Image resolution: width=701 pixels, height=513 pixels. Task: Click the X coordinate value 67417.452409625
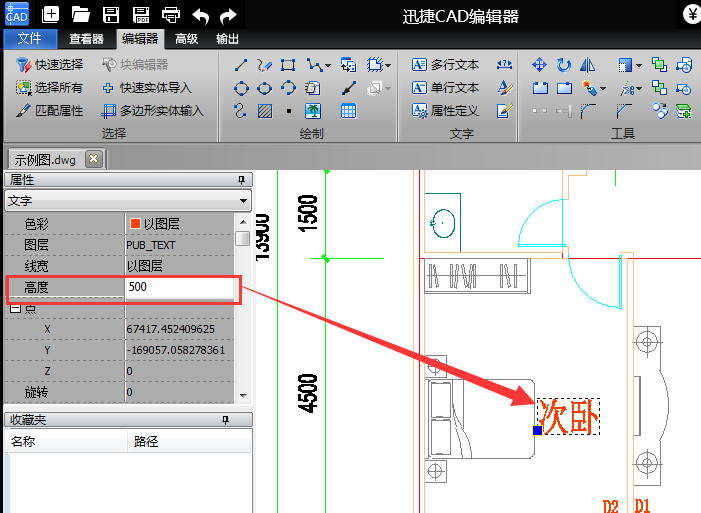pyautogui.click(x=171, y=329)
